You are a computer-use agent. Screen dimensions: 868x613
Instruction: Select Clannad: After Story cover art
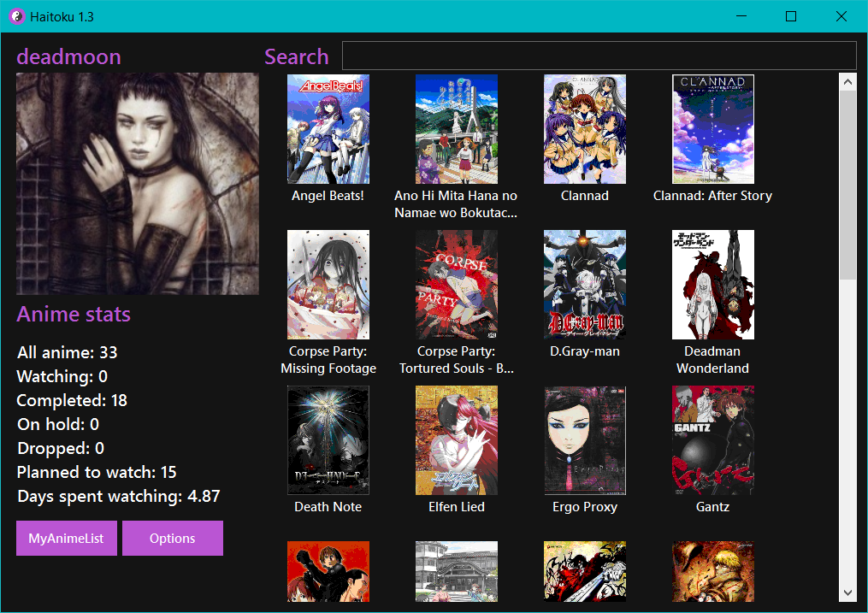[x=713, y=129]
